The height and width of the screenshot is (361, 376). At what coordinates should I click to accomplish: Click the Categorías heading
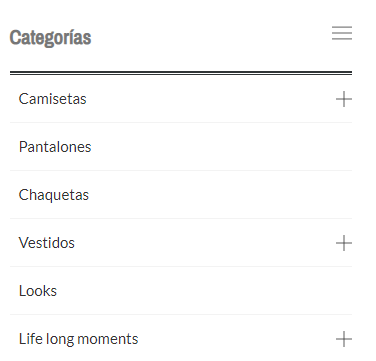tap(50, 37)
